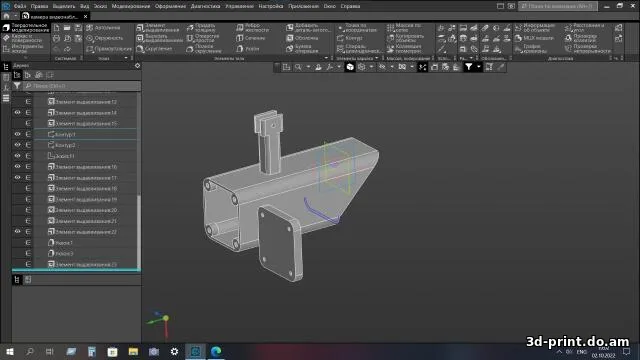Select Элемент выдавливания:20 in tree
This screenshot has width=640, height=360.
pos(82,210)
